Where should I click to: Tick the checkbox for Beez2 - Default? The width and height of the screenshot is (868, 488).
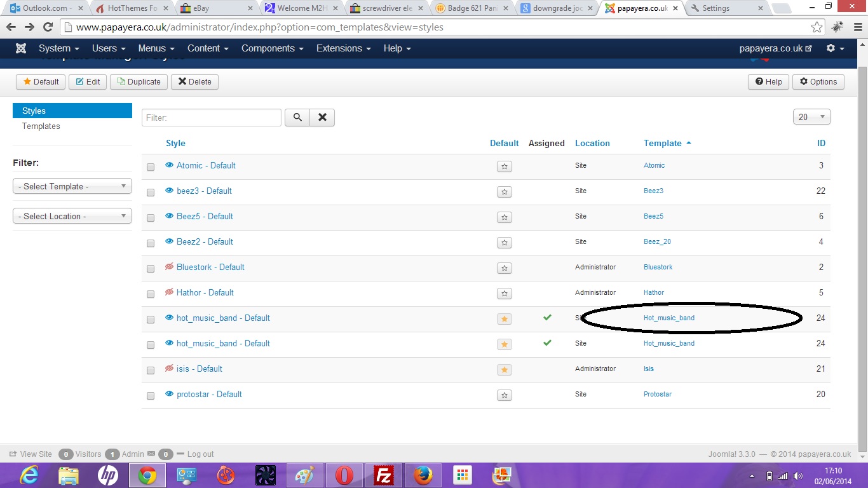pos(151,243)
